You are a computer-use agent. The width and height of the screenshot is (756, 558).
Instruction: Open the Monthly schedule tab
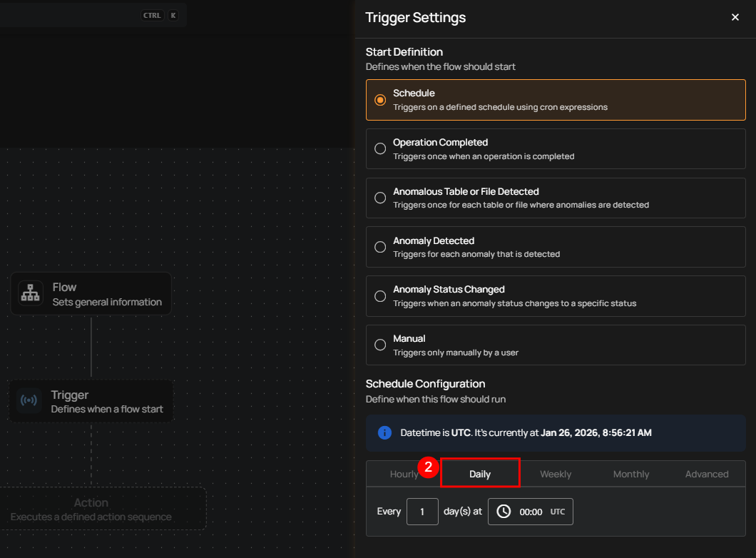[631, 474]
